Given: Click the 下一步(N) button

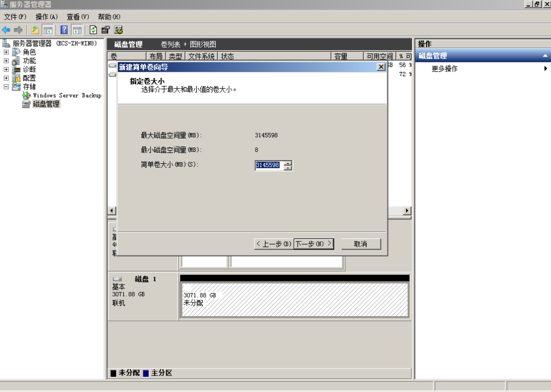Looking at the screenshot, I should point(314,244).
